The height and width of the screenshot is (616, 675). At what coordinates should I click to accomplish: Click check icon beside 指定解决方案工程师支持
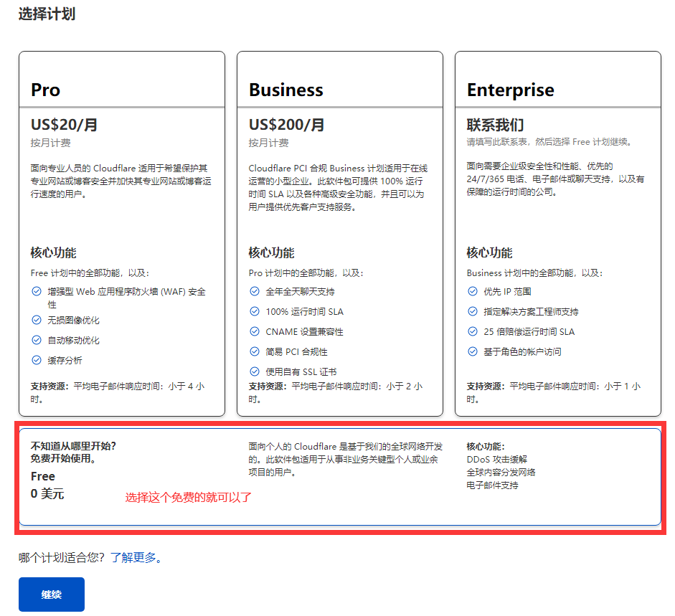click(473, 311)
